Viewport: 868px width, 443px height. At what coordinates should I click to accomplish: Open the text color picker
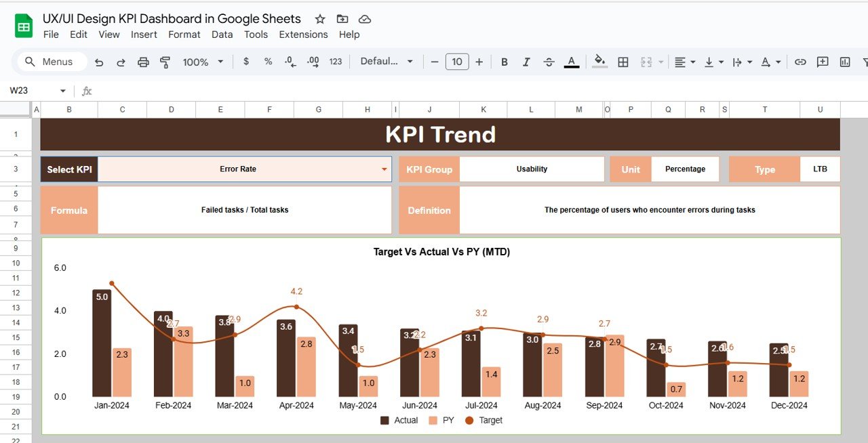click(x=572, y=62)
